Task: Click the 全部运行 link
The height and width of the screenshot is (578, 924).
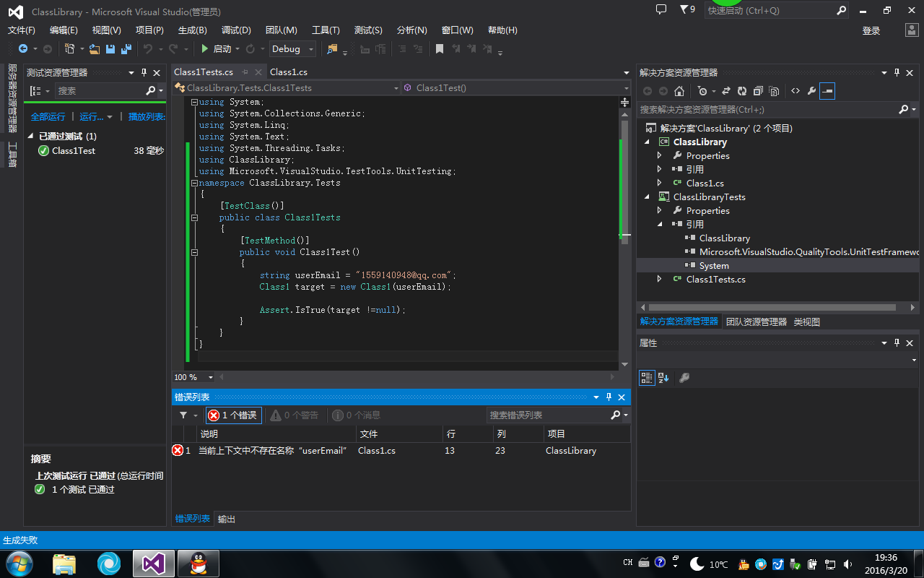Action: pos(48,117)
